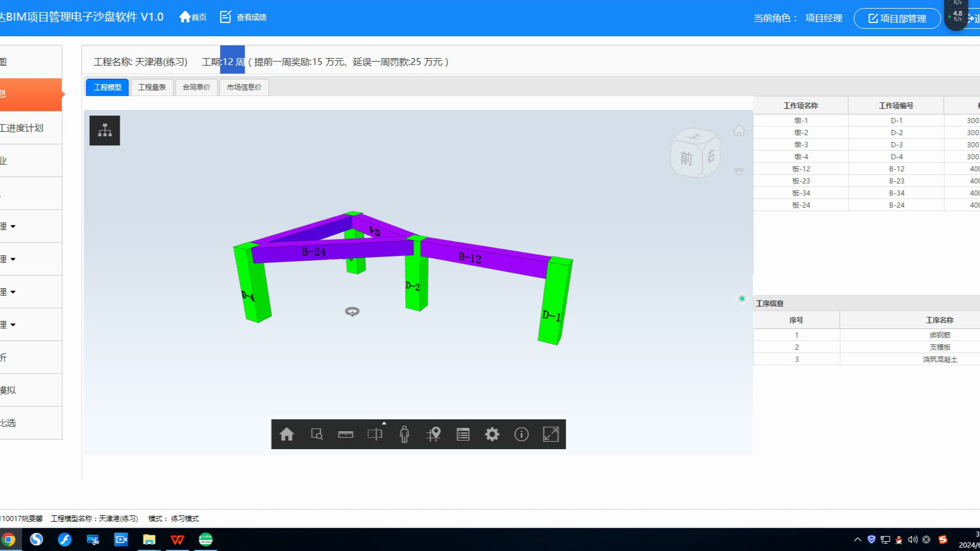Click the volume icon in system tray

click(913, 539)
